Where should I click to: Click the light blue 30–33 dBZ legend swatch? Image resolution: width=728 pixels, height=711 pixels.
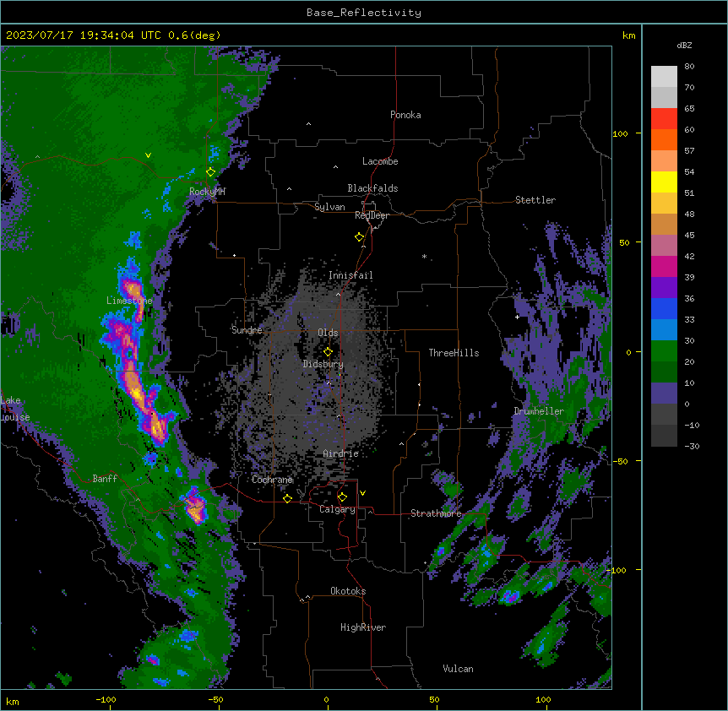coord(664,329)
